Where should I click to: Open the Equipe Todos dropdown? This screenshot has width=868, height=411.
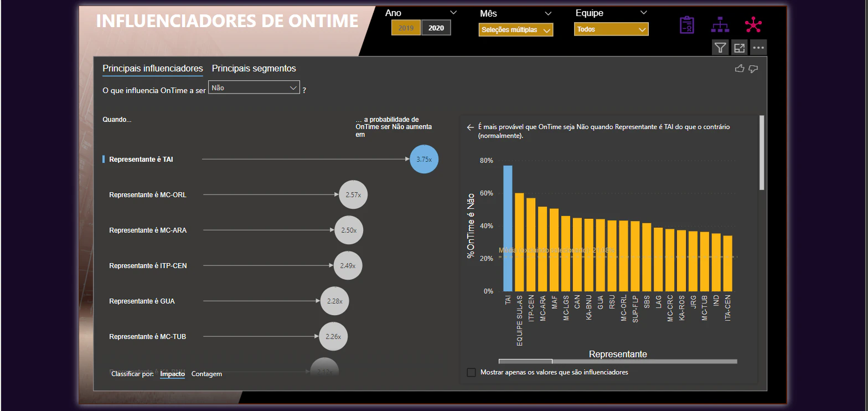point(611,29)
